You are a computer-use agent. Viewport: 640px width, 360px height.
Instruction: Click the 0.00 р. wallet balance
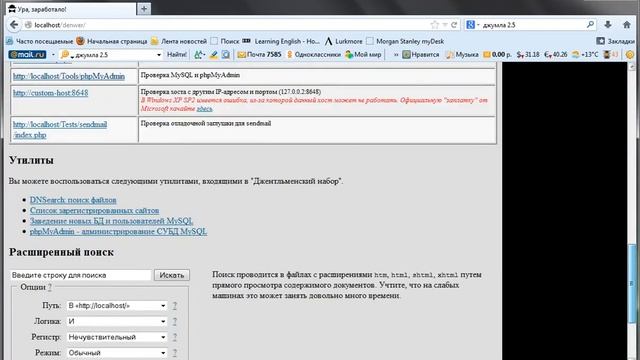coord(497,54)
